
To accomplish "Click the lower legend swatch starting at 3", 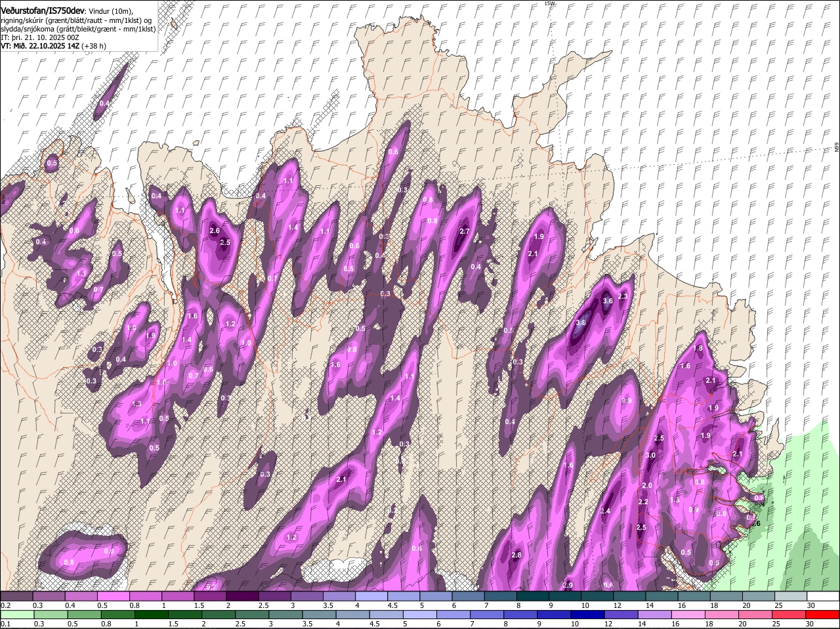I will click(285, 615).
